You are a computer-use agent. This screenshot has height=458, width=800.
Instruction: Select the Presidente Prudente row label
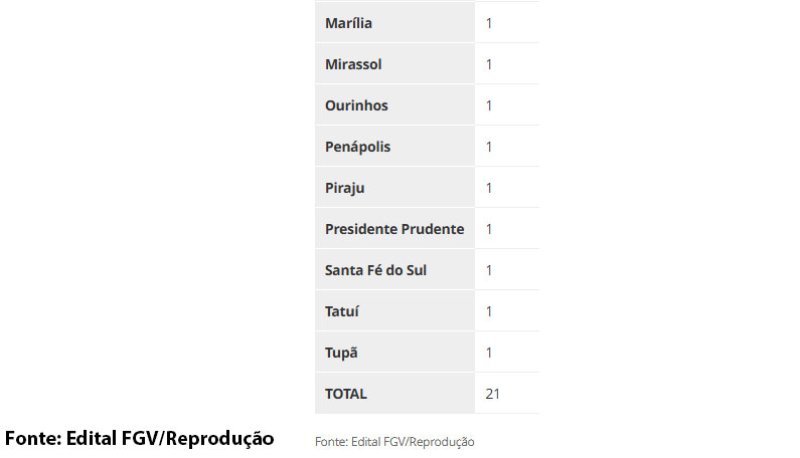(x=394, y=229)
